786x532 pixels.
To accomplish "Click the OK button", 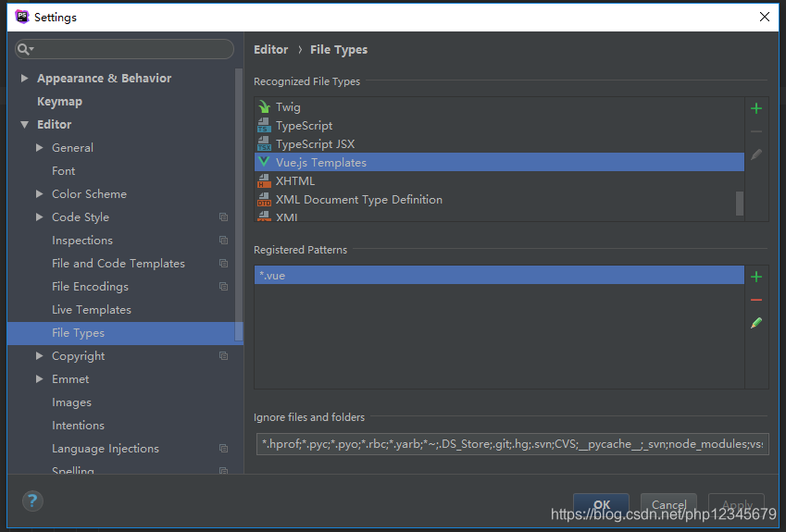I will [601, 504].
